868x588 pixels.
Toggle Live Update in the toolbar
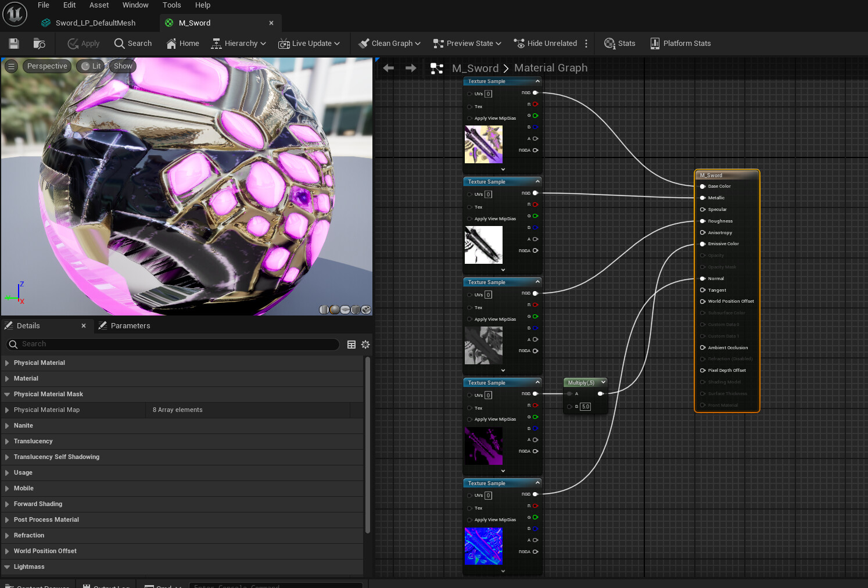(x=309, y=44)
